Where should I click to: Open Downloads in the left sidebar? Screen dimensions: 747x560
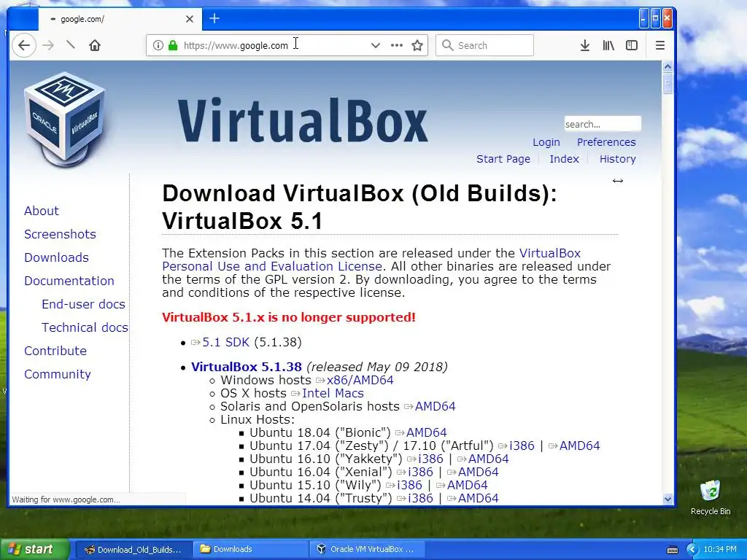point(56,257)
